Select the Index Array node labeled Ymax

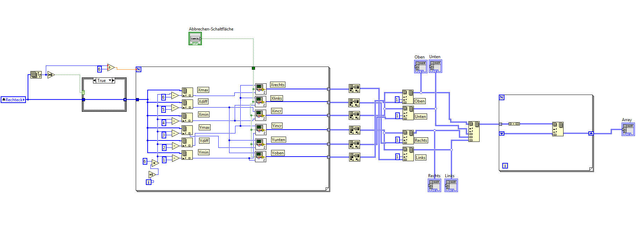click(187, 130)
